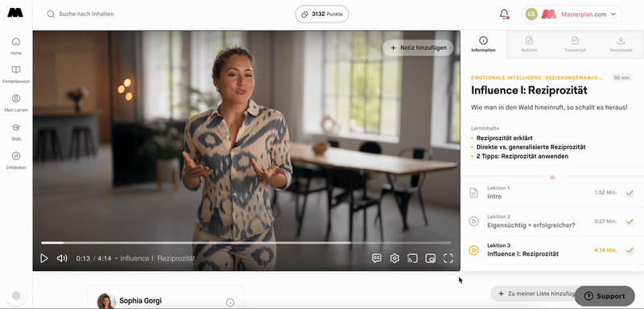
Task: Open the Skills sidebar section
Action: [16, 132]
